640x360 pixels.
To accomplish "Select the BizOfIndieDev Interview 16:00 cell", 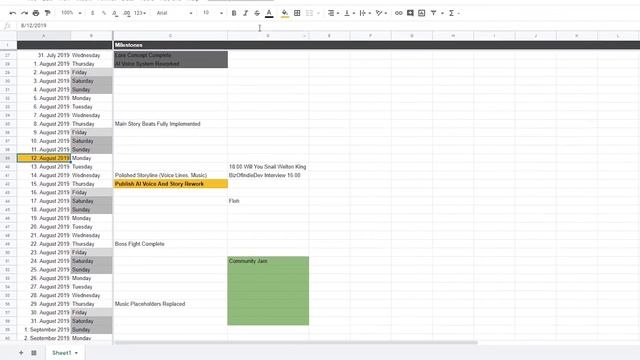I will (268, 175).
